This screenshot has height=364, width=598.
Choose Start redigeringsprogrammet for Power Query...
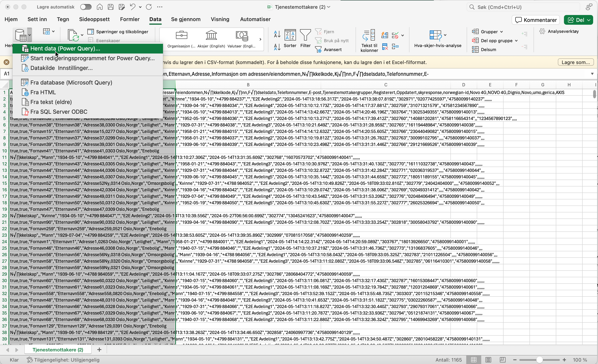click(88, 58)
